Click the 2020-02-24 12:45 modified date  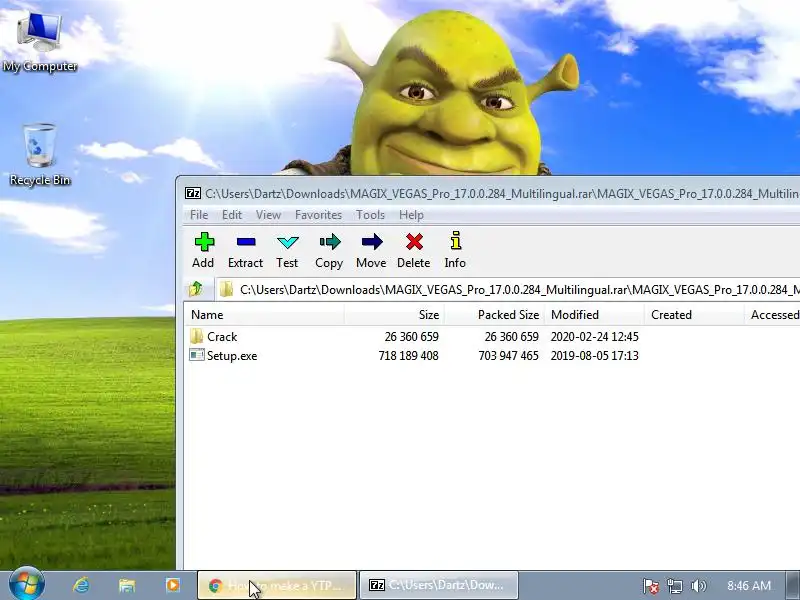click(x=594, y=337)
